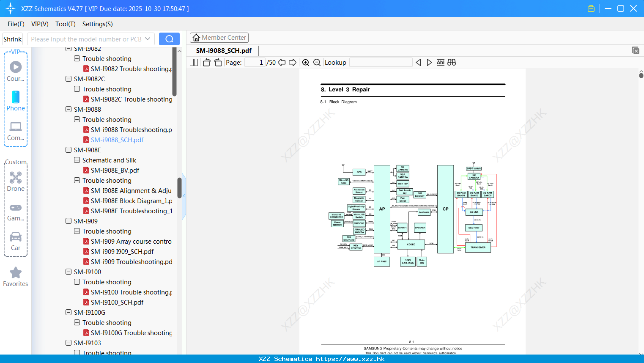Viewport: 644px width, 363px height.
Task: Go to previous page arrow
Action: click(282, 63)
